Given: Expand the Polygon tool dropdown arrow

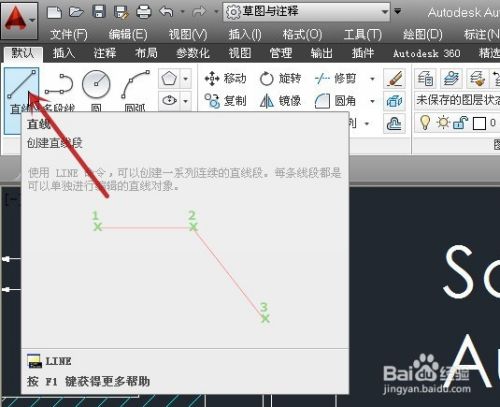Looking at the screenshot, I should [x=186, y=79].
